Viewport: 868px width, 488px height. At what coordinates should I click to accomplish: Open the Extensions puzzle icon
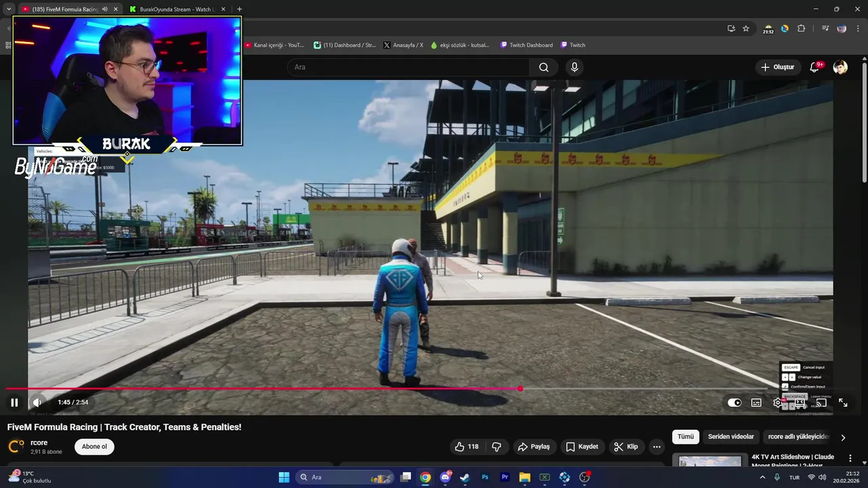801,28
